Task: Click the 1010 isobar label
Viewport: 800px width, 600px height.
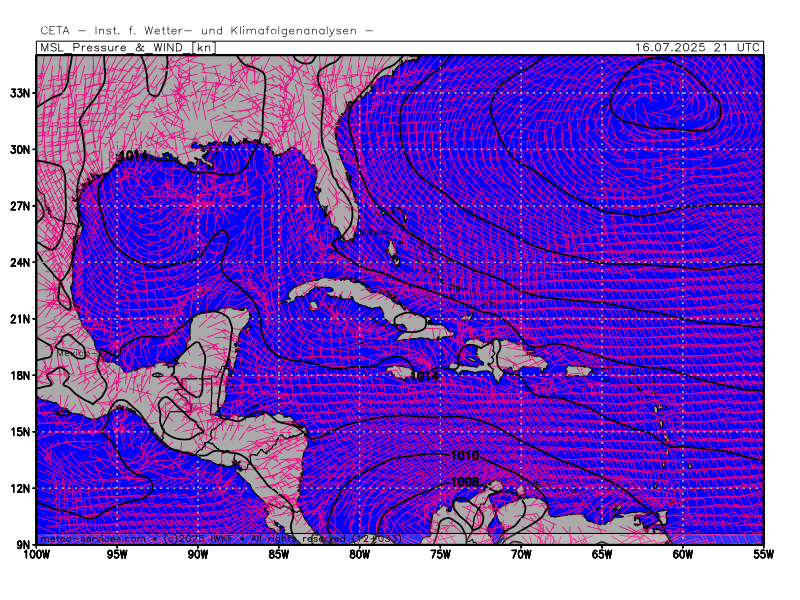Action: coord(465,455)
